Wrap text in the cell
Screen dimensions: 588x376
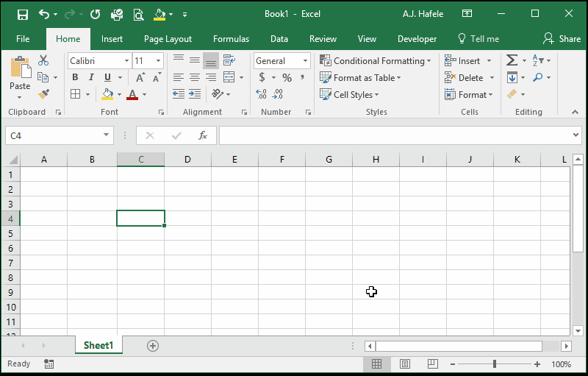tap(229, 60)
